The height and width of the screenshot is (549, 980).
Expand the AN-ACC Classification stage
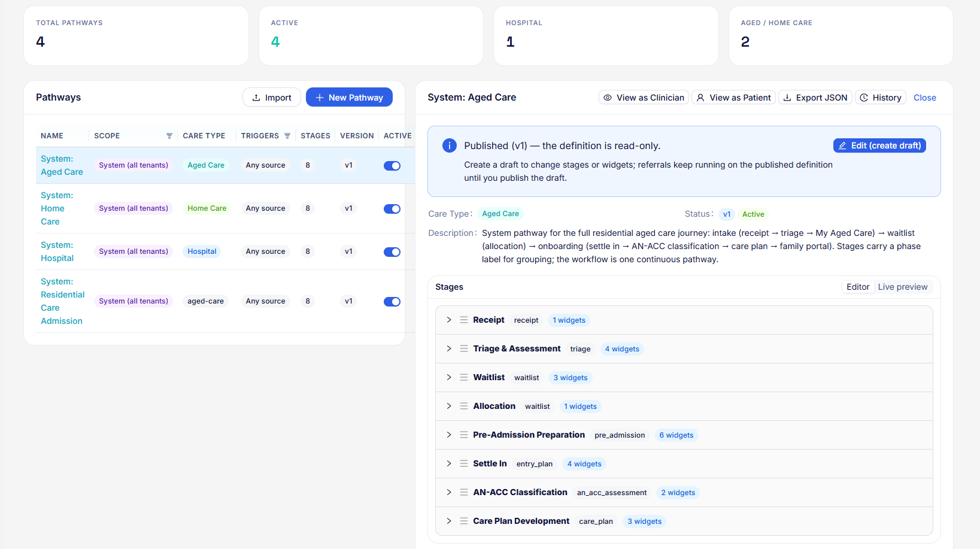click(x=449, y=492)
